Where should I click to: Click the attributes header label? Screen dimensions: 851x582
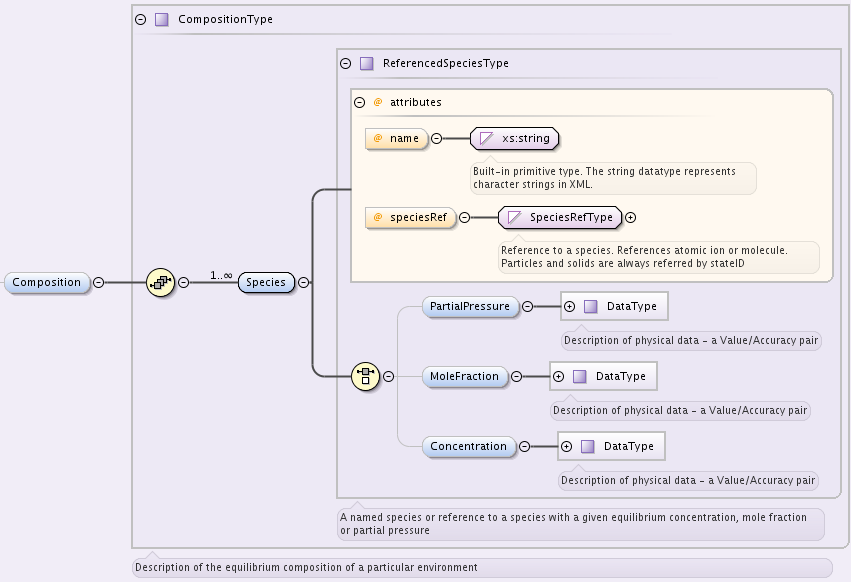[416, 103]
